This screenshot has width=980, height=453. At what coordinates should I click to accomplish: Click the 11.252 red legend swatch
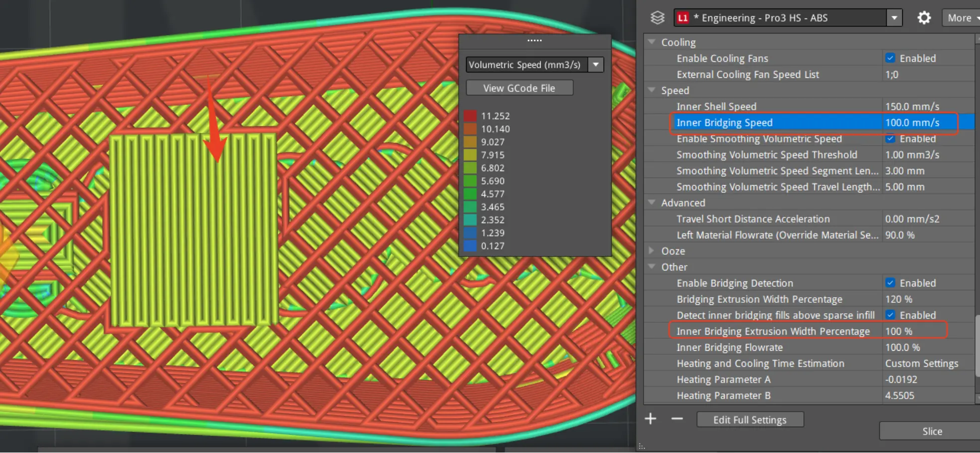coord(470,116)
